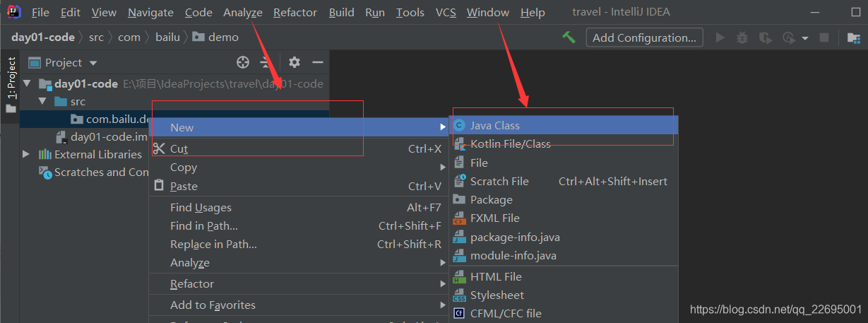Collapse the src folder node
This screenshot has height=323, width=868.
coord(42,101)
